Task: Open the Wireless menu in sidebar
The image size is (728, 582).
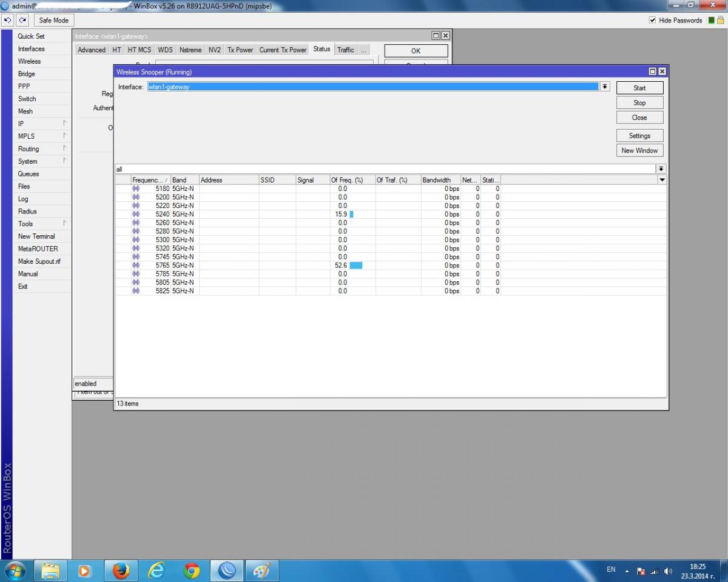Action: coord(29,61)
